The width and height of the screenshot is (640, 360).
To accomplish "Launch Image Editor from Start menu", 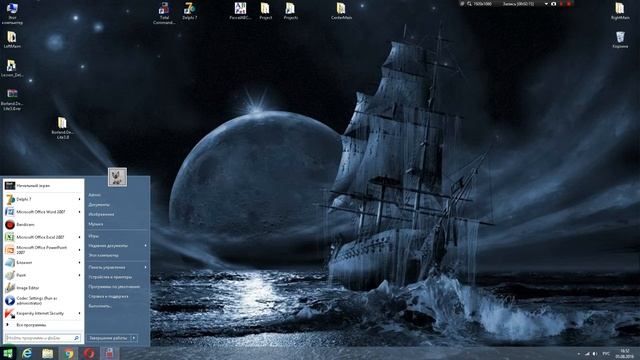I will pyautogui.click(x=43, y=288).
